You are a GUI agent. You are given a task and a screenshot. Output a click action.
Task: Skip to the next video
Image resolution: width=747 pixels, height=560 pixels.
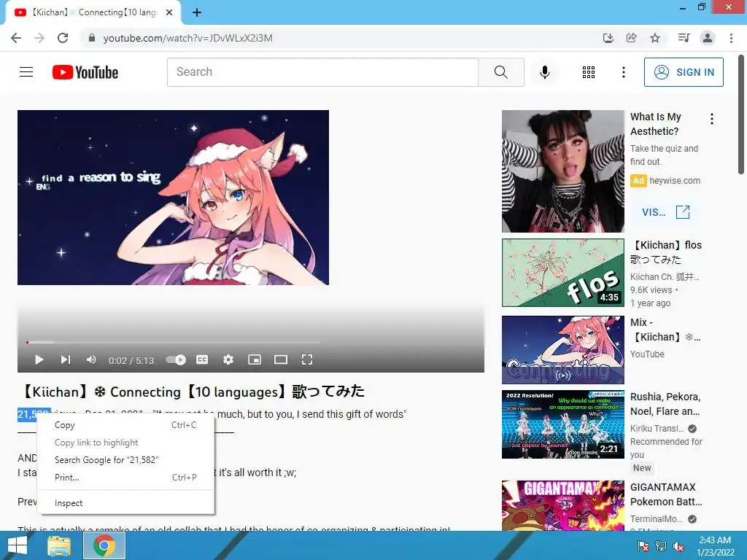click(x=65, y=359)
